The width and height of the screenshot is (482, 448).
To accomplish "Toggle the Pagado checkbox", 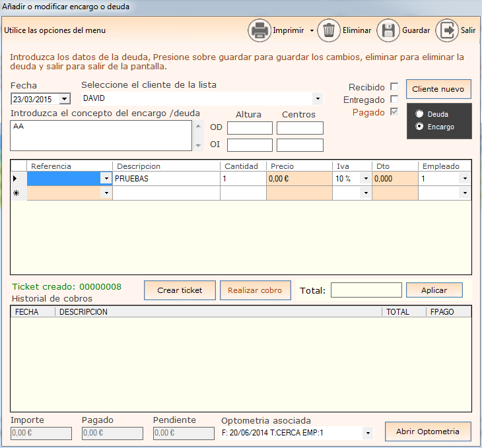I will click(394, 112).
